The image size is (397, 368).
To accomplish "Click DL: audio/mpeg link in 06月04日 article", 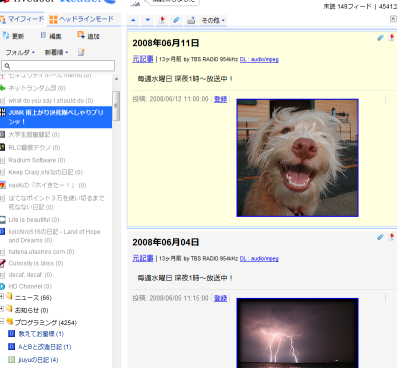I will coord(259,258).
